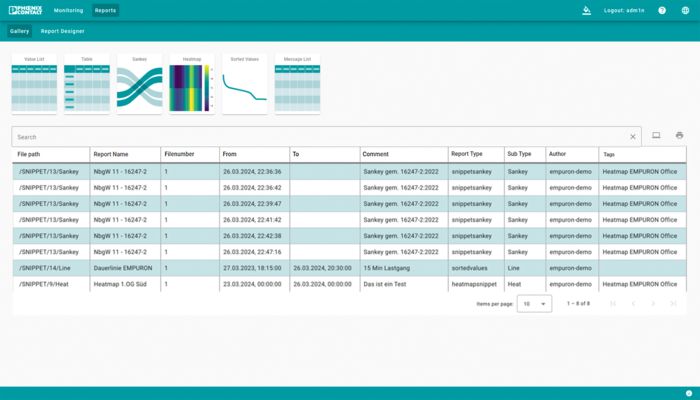700x400 pixels.
Task: Click From date 27.03.2023, 18:15:00
Action: [x=252, y=268]
